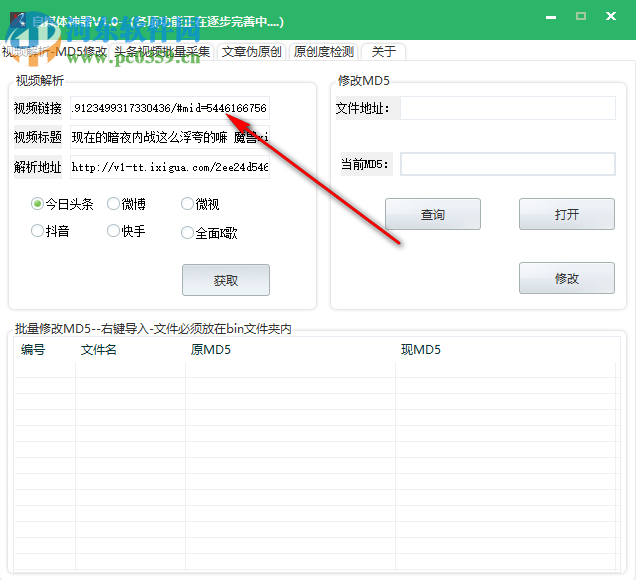Switch to the 头条视频批量采集 tab

162,52
